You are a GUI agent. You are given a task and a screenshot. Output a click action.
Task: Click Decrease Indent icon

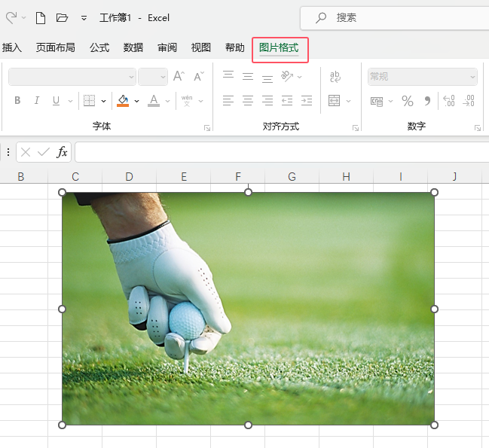[x=287, y=101]
